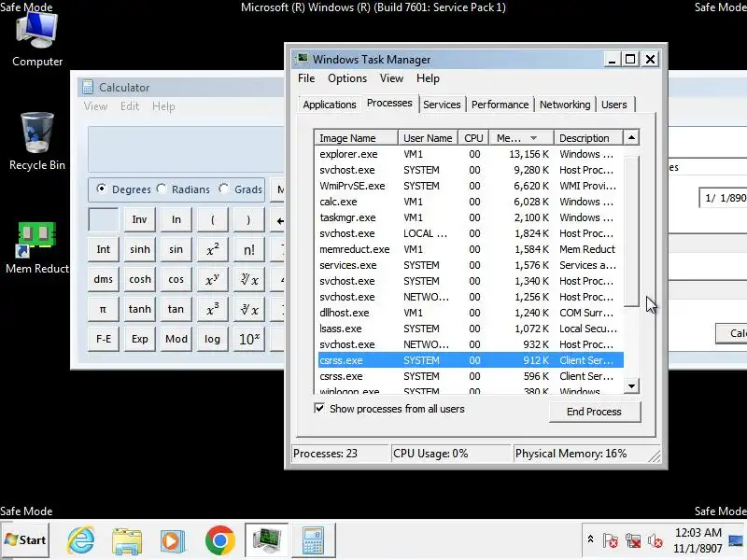Click the cube root button in Calculator
Viewport: 747px width, 560px height.
[249, 309]
